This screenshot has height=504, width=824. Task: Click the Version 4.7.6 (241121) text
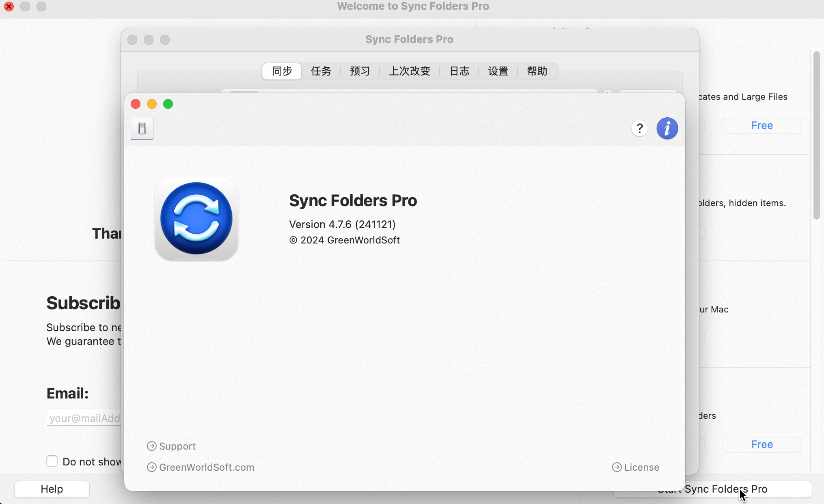tap(342, 224)
